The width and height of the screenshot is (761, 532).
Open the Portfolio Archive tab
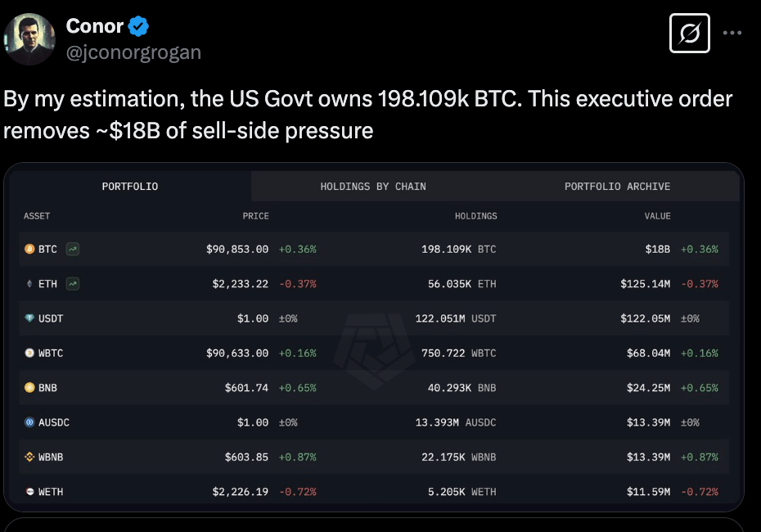(x=617, y=187)
